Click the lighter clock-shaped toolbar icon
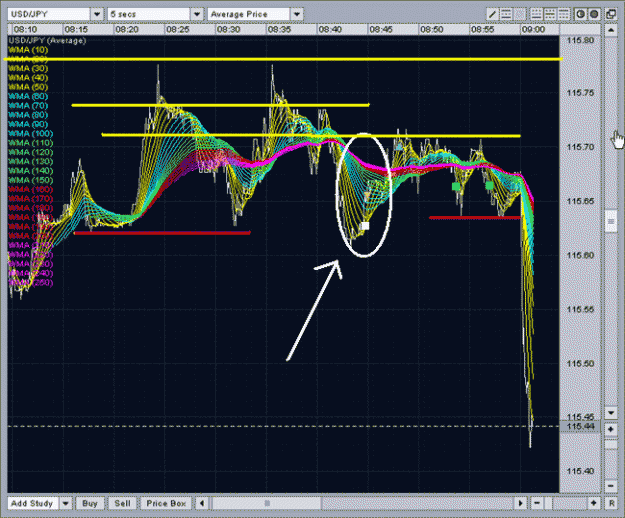Image resolution: width=625 pixels, height=518 pixels. point(580,14)
